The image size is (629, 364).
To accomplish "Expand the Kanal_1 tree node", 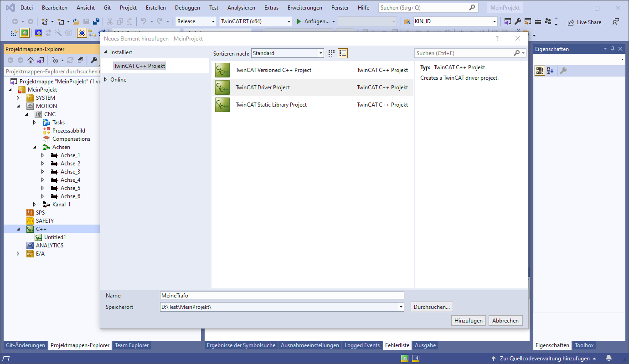I will (35, 205).
